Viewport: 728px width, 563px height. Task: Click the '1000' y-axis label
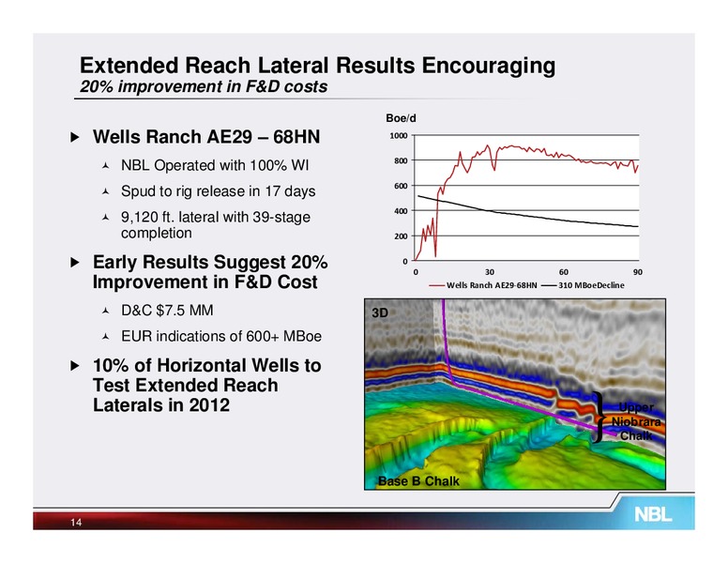pos(399,136)
